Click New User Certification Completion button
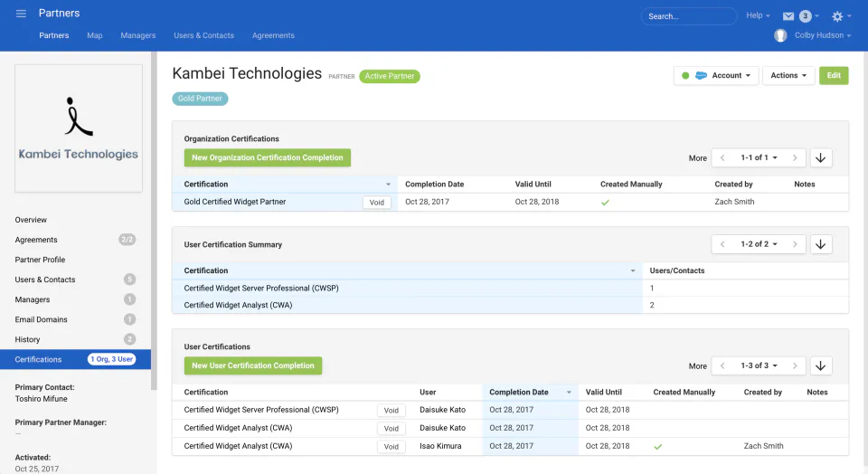 (253, 365)
